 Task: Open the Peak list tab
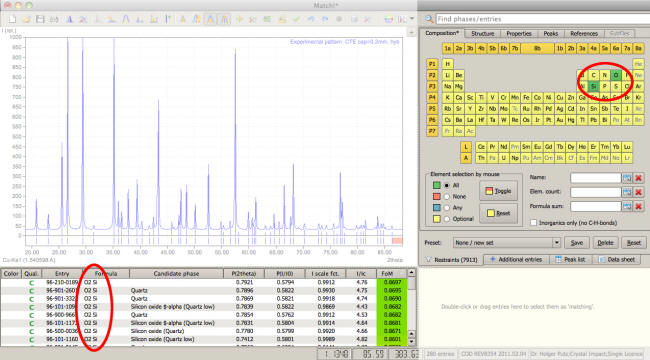click(570, 260)
